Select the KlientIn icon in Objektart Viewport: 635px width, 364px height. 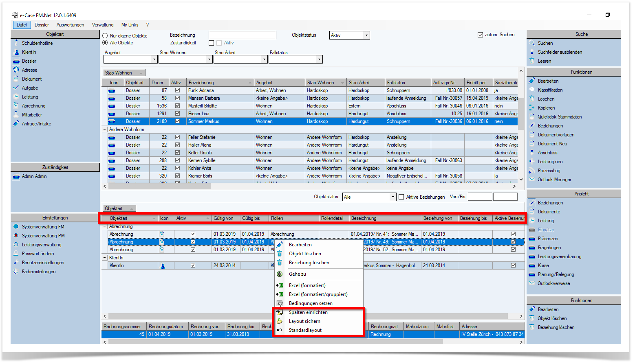(x=16, y=52)
